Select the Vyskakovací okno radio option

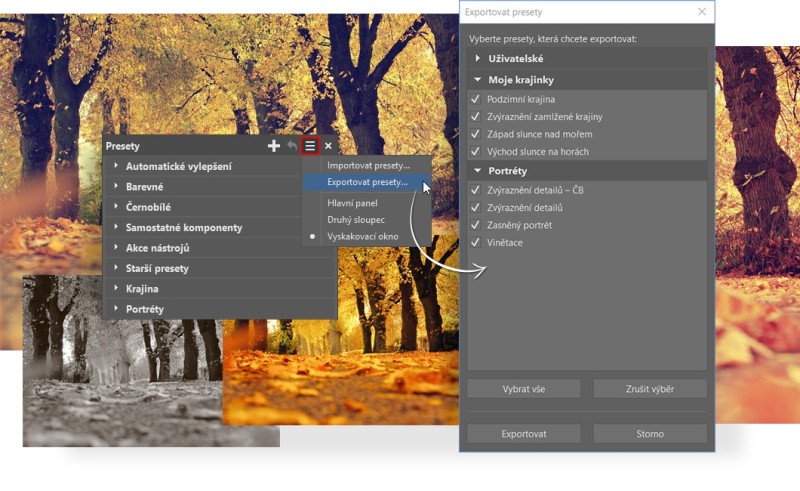(x=362, y=237)
